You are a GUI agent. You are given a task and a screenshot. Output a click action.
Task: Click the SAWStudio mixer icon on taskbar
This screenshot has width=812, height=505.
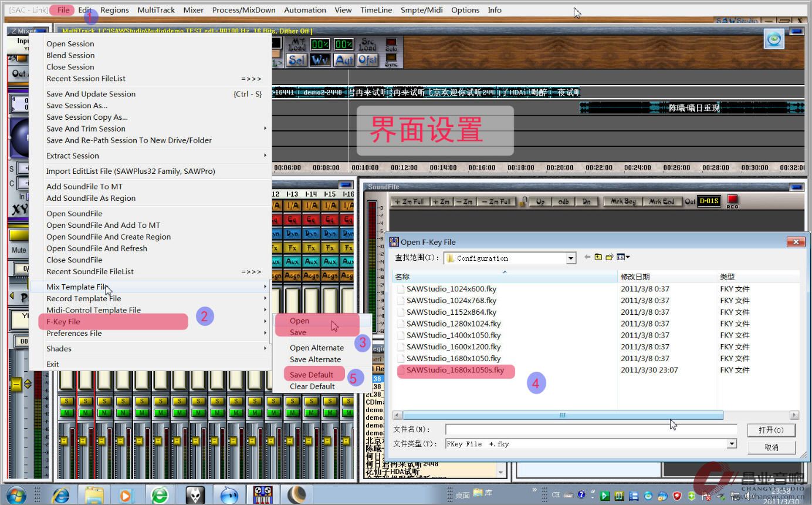262,494
